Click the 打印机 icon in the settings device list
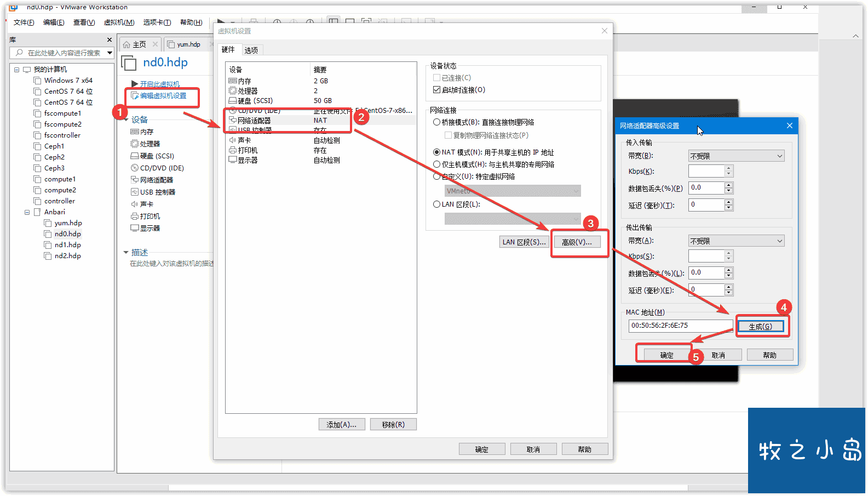Image resolution: width=868 pixels, height=496 pixels. (x=233, y=150)
